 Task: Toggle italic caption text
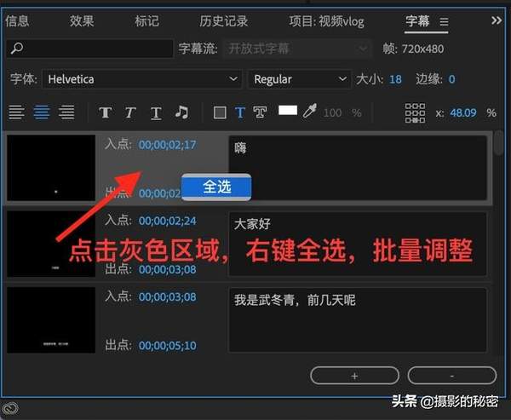(130, 112)
